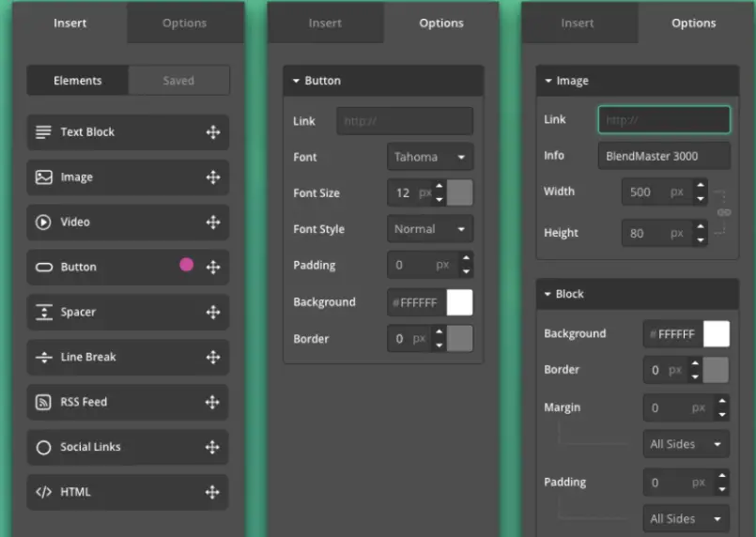The height and width of the screenshot is (537, 756).
Task: Click the Video play circle icon
Action: [x=43, y=222]
